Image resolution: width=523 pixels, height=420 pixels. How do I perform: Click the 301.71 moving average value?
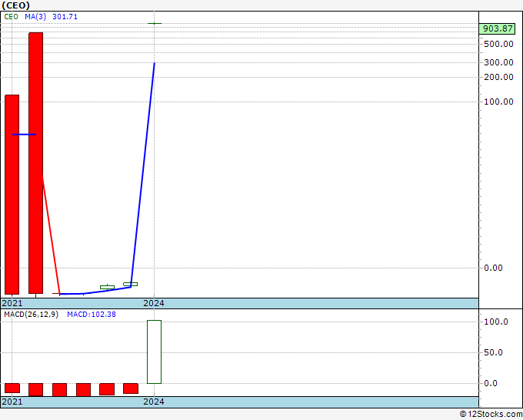point(65,17)
